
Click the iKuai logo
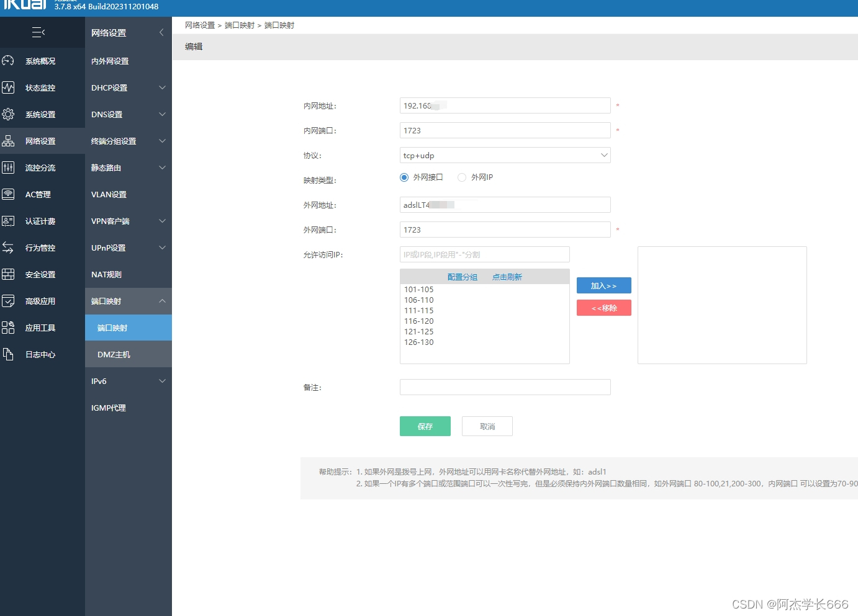[25, 4]
